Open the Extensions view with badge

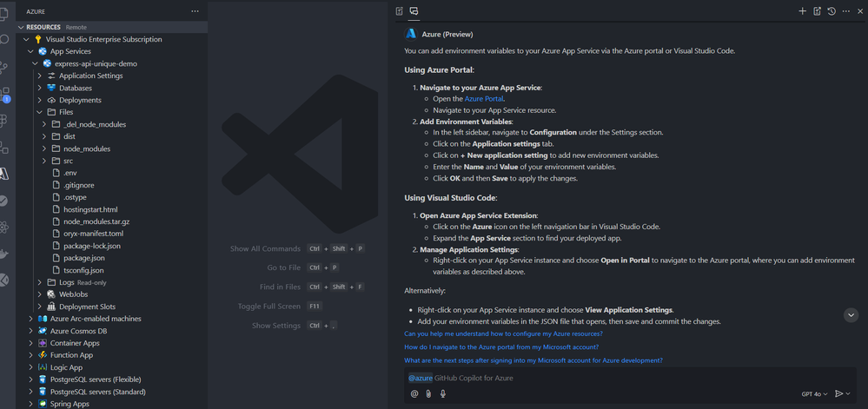coord(3,94)
